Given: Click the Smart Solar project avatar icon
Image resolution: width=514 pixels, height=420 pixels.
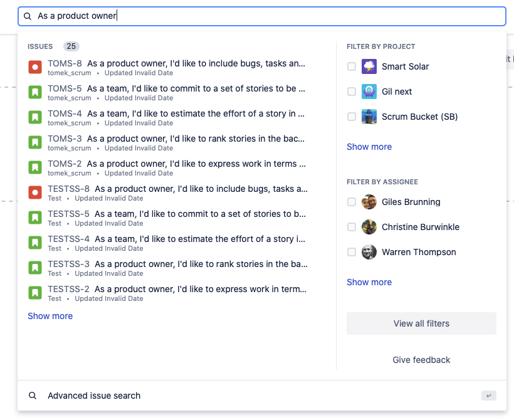Looking at the screenshot, I should (369, 66).
